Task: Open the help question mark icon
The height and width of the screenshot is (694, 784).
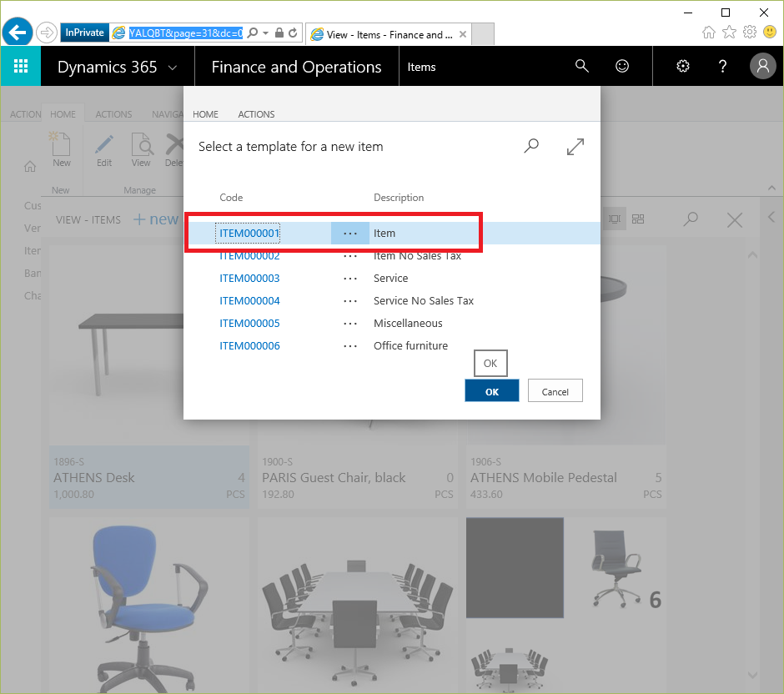Action: click(x=722, y=66)
